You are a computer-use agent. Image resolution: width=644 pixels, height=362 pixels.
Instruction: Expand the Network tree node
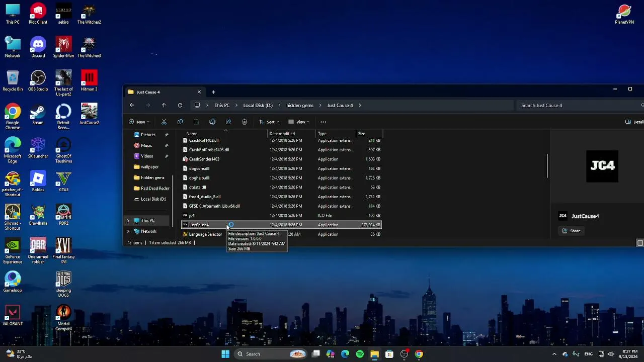click(128, 231)
